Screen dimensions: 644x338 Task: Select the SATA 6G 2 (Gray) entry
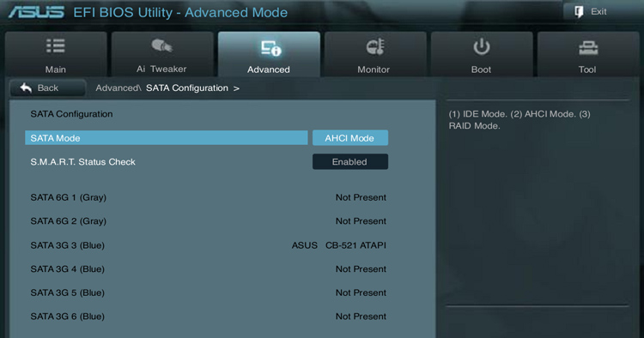point(68,221)
